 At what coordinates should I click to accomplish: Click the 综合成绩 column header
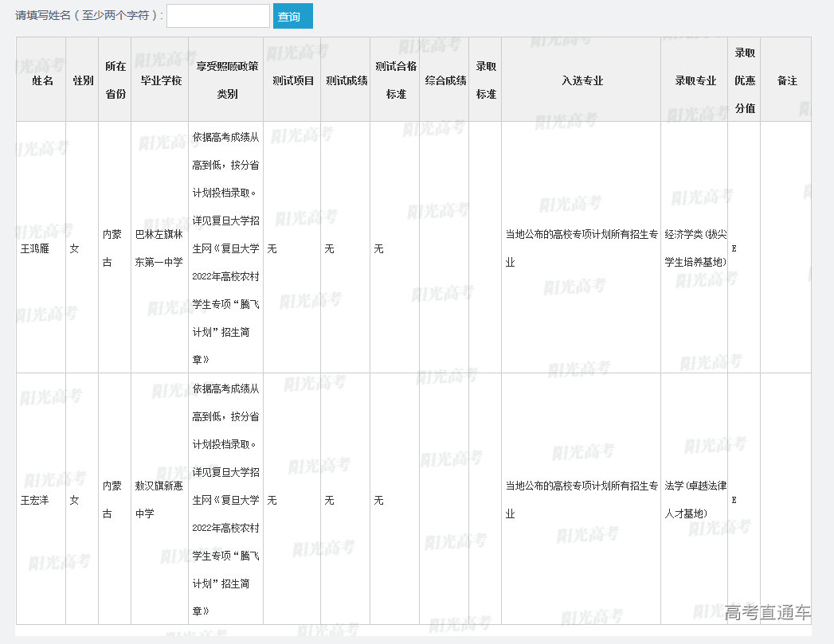pos(445,80)
